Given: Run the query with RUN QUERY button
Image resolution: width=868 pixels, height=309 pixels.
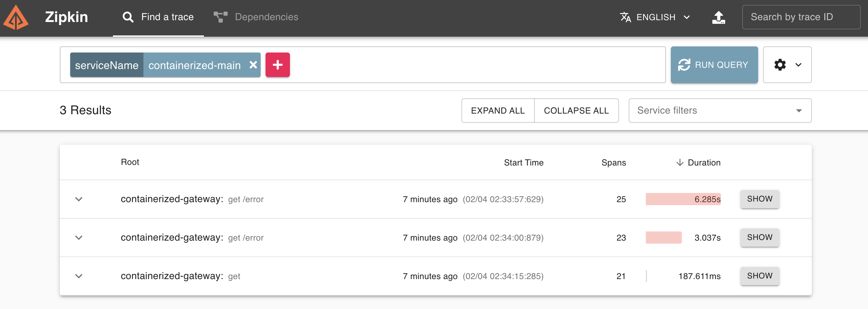Looking at the screenshot, I should [x=714, y=65].
